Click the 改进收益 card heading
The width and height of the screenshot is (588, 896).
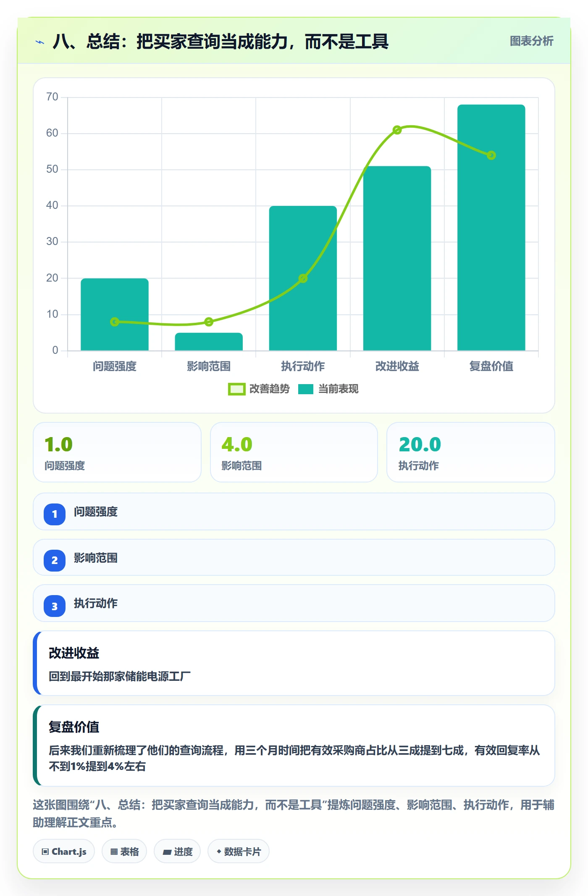(74, 653)
